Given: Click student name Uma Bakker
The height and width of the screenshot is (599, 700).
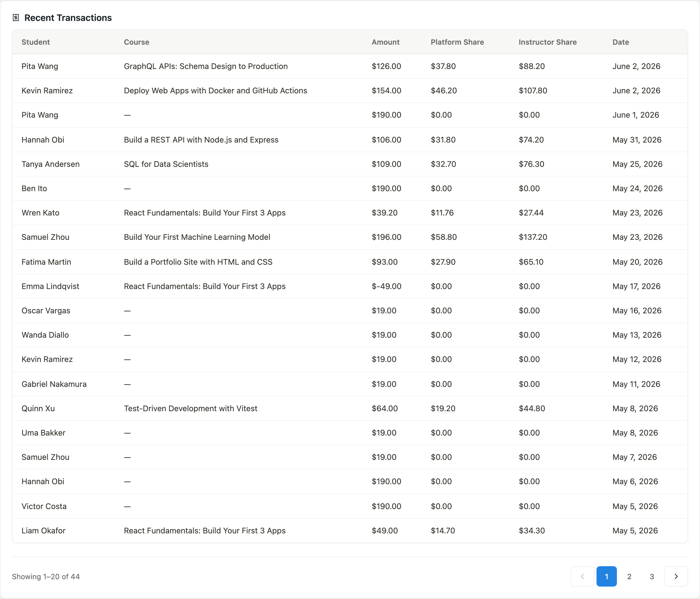Looking at the screenshot, I should click(44, 433).
